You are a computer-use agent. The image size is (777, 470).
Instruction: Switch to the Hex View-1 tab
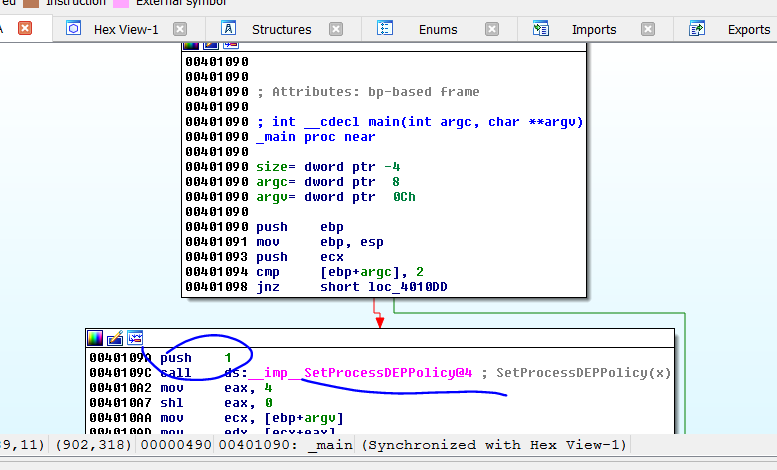[x=125, y=29]
